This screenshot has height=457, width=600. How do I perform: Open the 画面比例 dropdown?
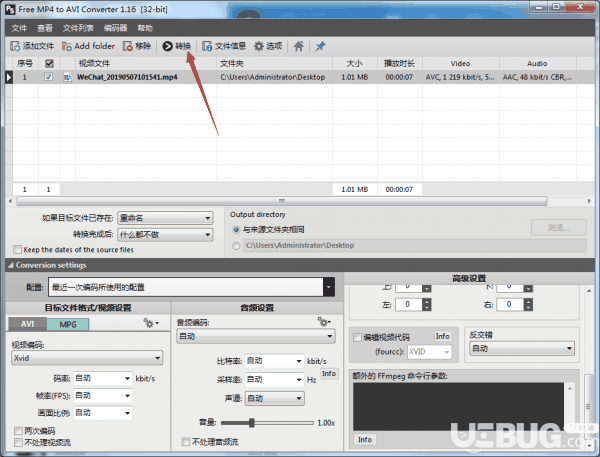(x=103, y=413)
